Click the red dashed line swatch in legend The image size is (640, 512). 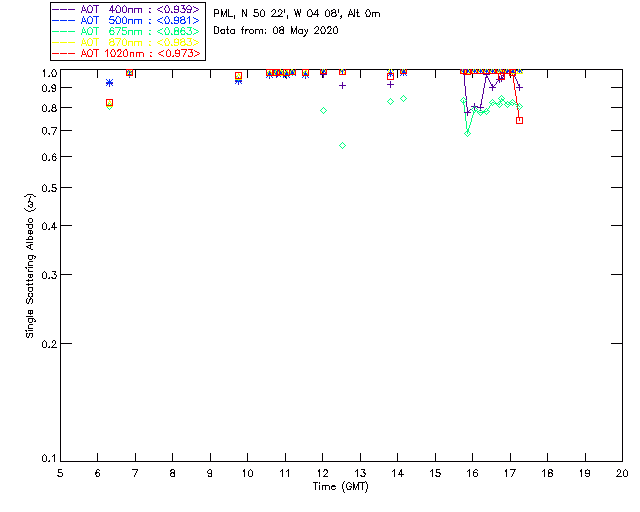point(64,53)
